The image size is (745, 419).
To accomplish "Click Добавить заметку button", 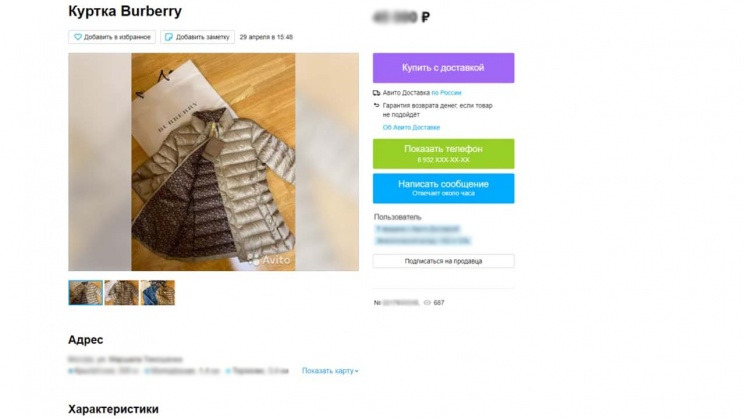I will click(197, 37).
